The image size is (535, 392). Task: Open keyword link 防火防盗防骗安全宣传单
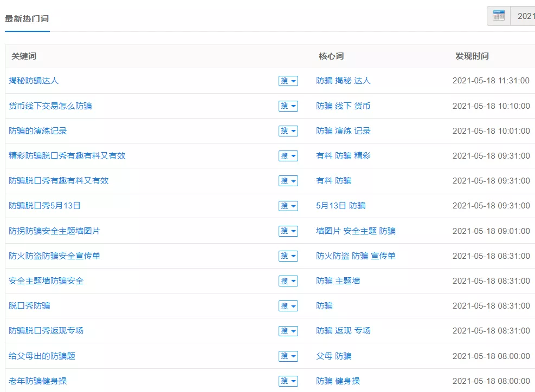point(54,256)
